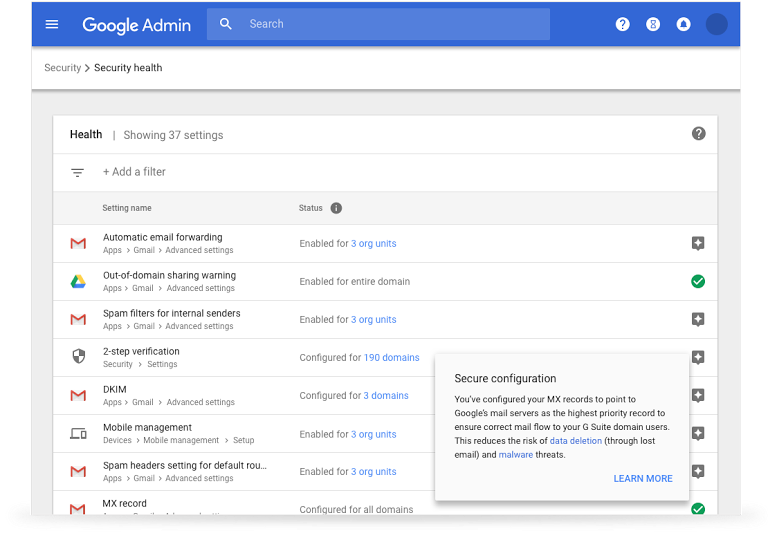Open malware link in tooltip

pyautogui.click(x=516, y=454)
